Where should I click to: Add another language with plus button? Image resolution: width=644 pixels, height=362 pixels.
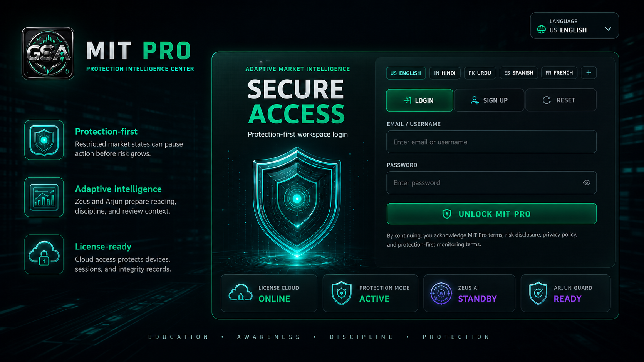point(589,73)
